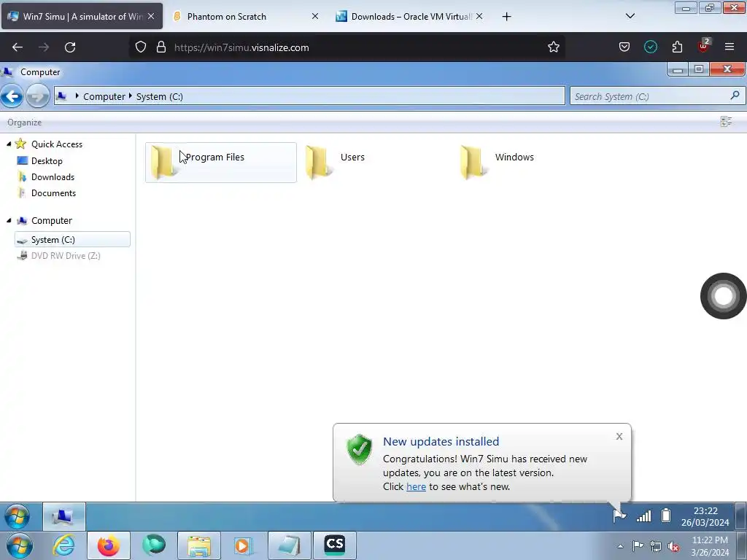Open Windows Media Player on host taskbar

243,545
